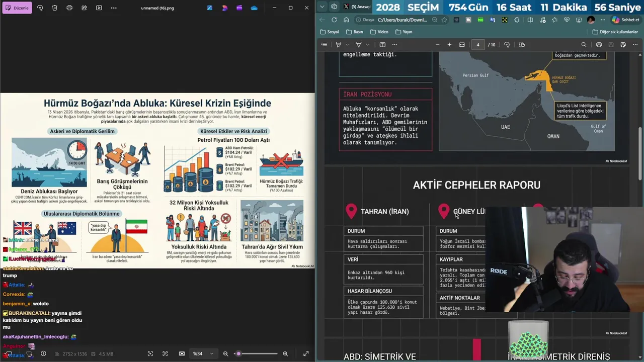Open Clipchamp icon in Photos title bar

[239, 8]
